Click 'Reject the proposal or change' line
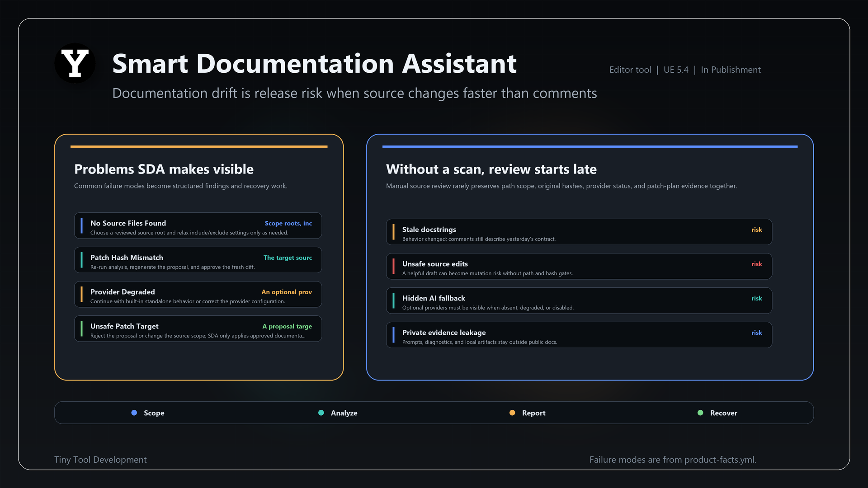 click(x=198, y=336)
